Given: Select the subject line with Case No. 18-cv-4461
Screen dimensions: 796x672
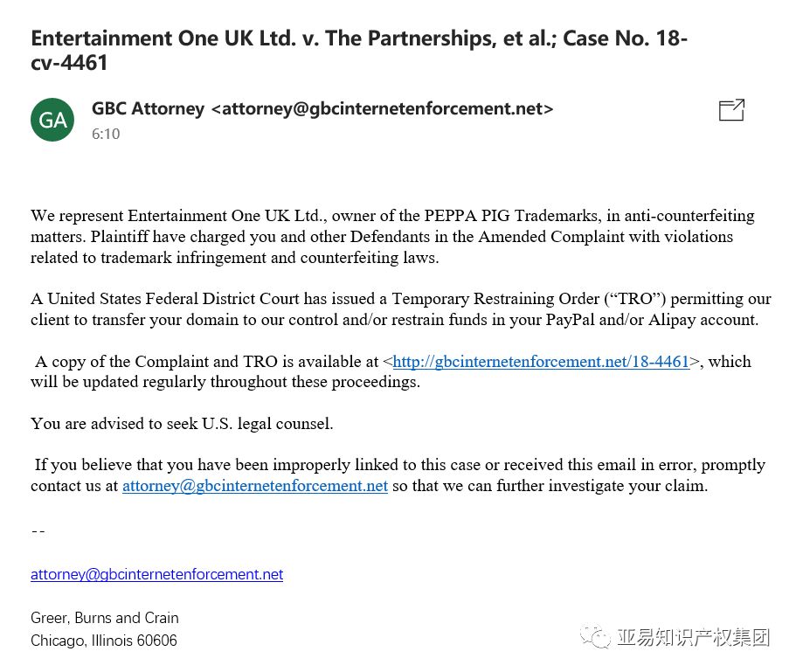Looking at the screenshot, I should 359,51.
